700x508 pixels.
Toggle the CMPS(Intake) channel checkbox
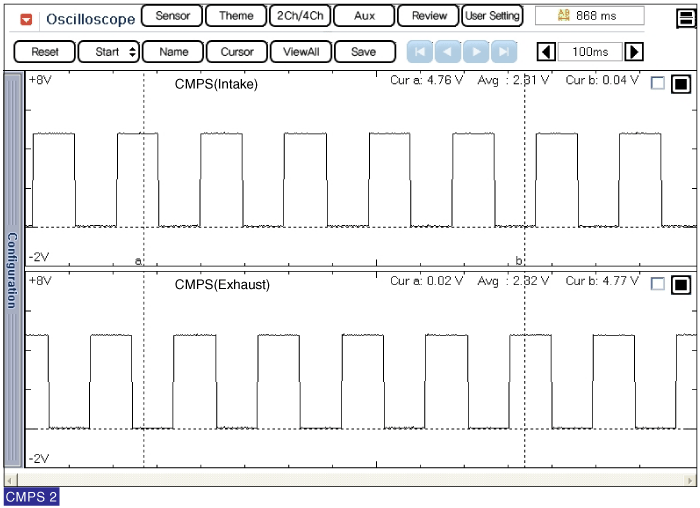point(657,84)
